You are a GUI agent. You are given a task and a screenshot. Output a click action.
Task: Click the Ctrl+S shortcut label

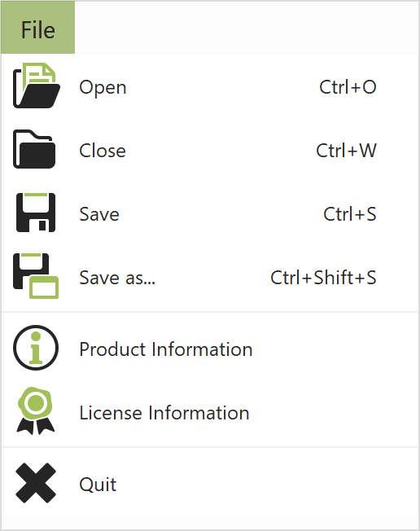click(350, 214)
